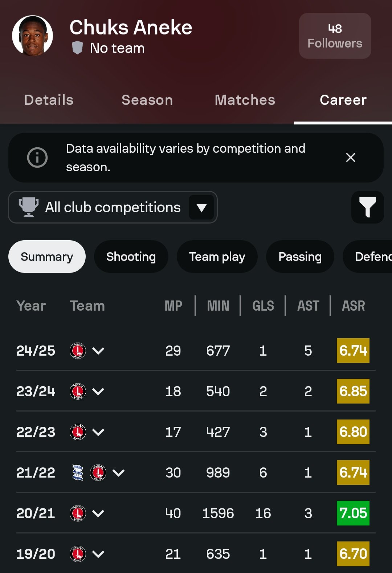Switch to the Matches tab

pos(245,100)
